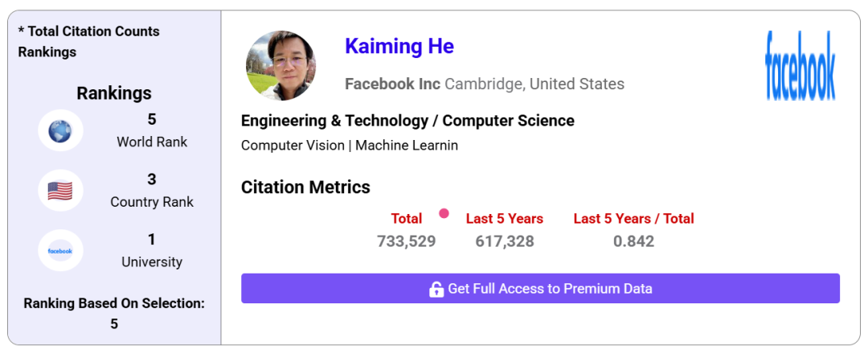The width and height of the screenshot is (868, 354).
Task: Open Kaiming He's profile photo
Action: click(280, 65)
